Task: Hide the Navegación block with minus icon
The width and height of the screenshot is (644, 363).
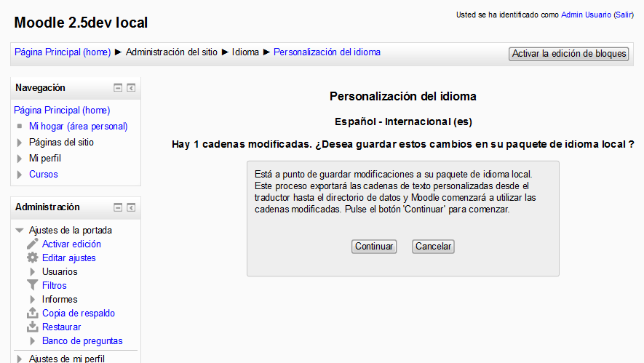Action: (x=118, y=88)
